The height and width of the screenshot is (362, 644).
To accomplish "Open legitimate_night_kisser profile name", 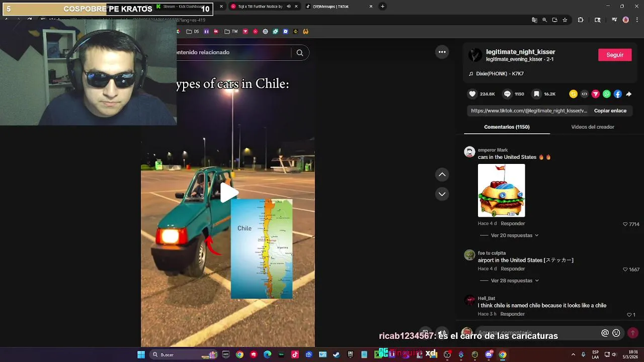I will pos(521,52).
